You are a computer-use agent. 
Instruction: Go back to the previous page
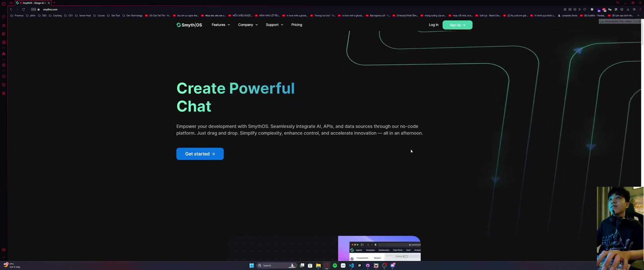11,9
